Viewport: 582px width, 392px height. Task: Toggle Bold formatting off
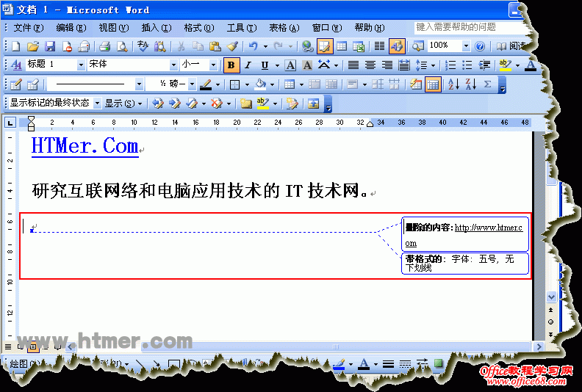pos(231,65)
